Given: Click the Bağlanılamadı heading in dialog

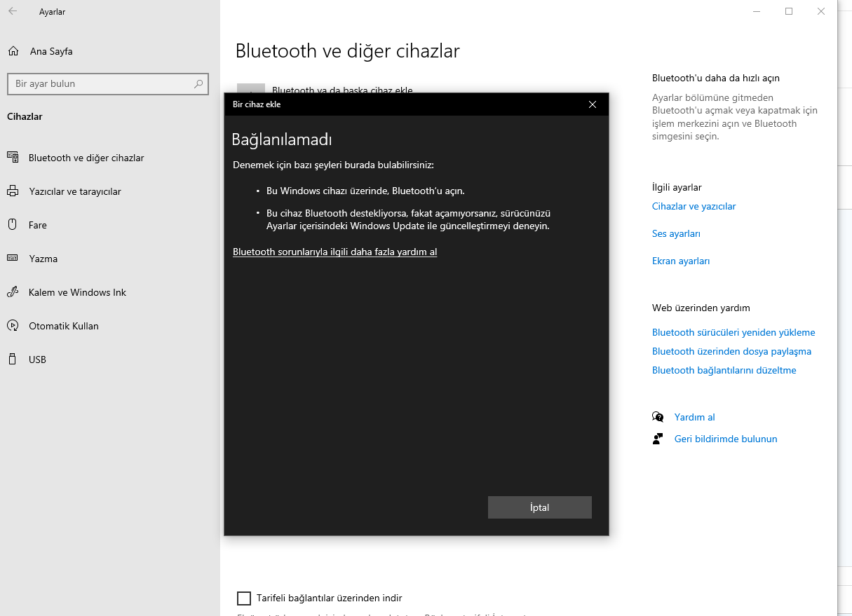Looking at the screenshot, I should pyautogui.click(x=281, y=139).
